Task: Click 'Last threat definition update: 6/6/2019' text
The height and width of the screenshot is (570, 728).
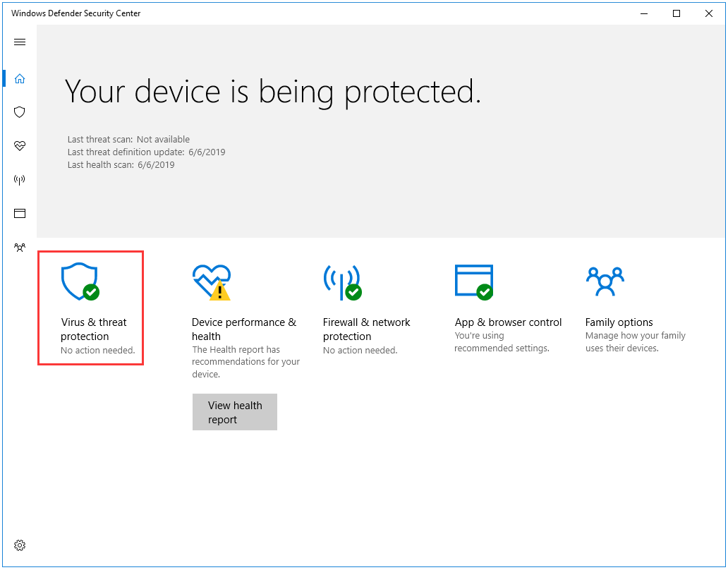Action: (x=146, y=152)
